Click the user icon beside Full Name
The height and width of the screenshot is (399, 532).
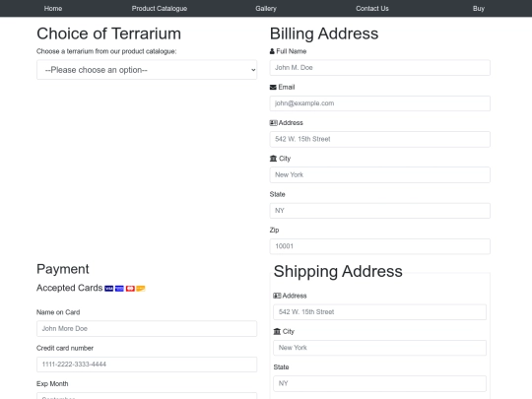(272, 51)
